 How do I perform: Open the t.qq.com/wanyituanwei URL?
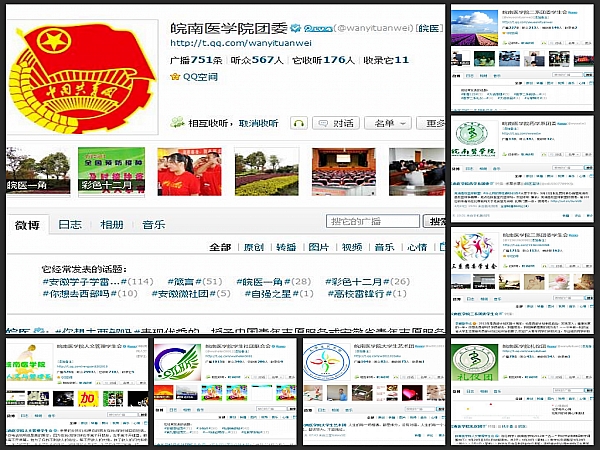[x=241, y=43]
